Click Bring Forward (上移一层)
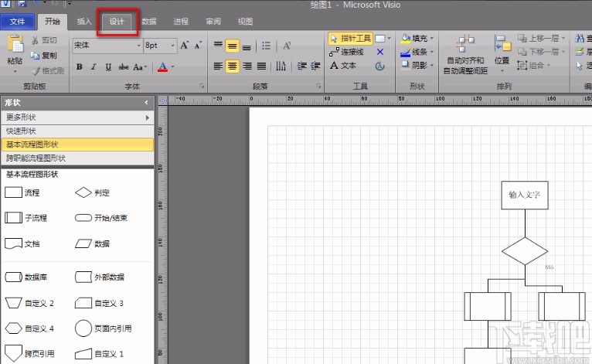This screenshot has height=364, width=592. point(542,38)
